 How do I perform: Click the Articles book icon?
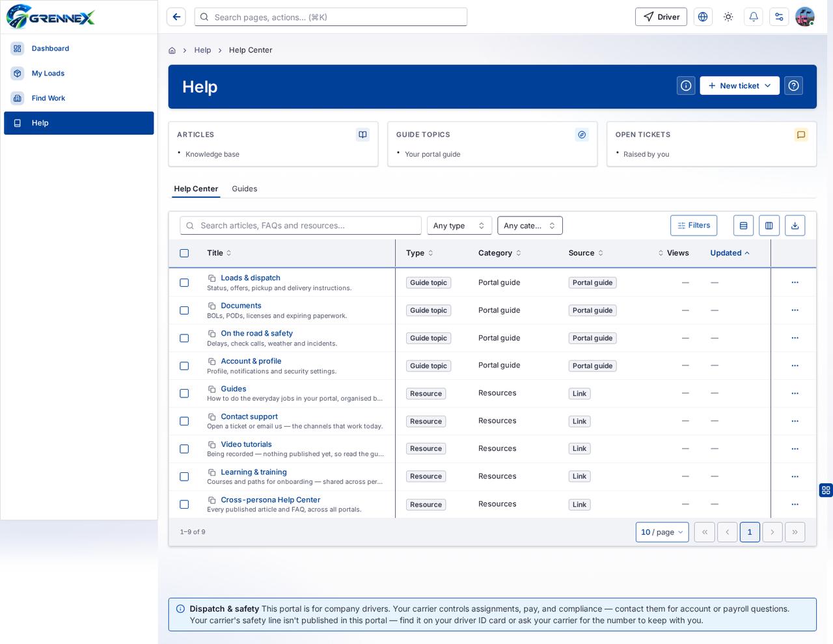click(x=362, y=135)
